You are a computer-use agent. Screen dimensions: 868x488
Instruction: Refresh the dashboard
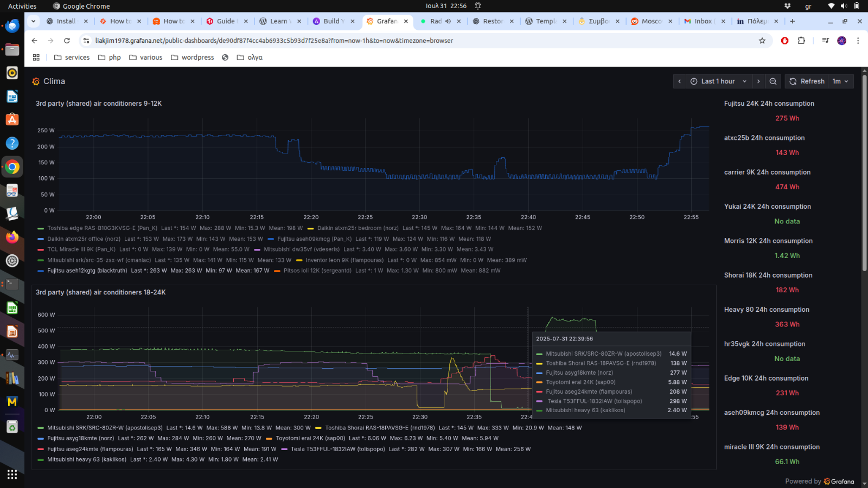(x=807, y=81)
